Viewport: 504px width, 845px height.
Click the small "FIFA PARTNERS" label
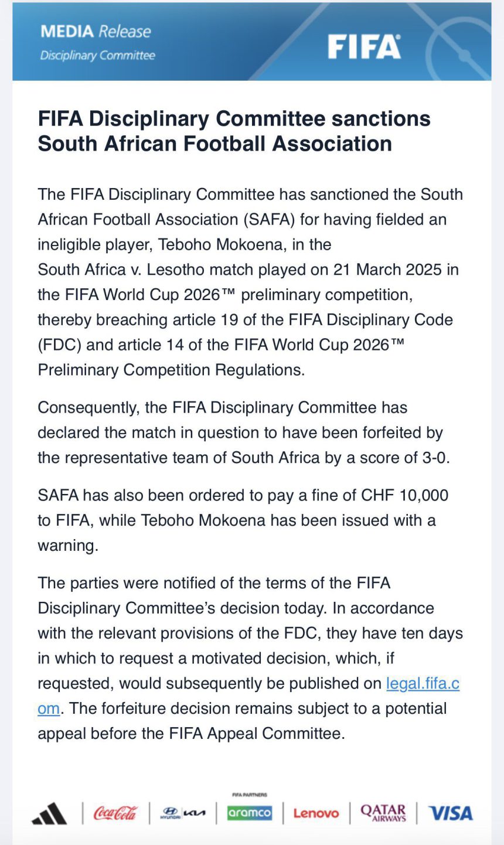pyautogui.click(x=250, y=795)
